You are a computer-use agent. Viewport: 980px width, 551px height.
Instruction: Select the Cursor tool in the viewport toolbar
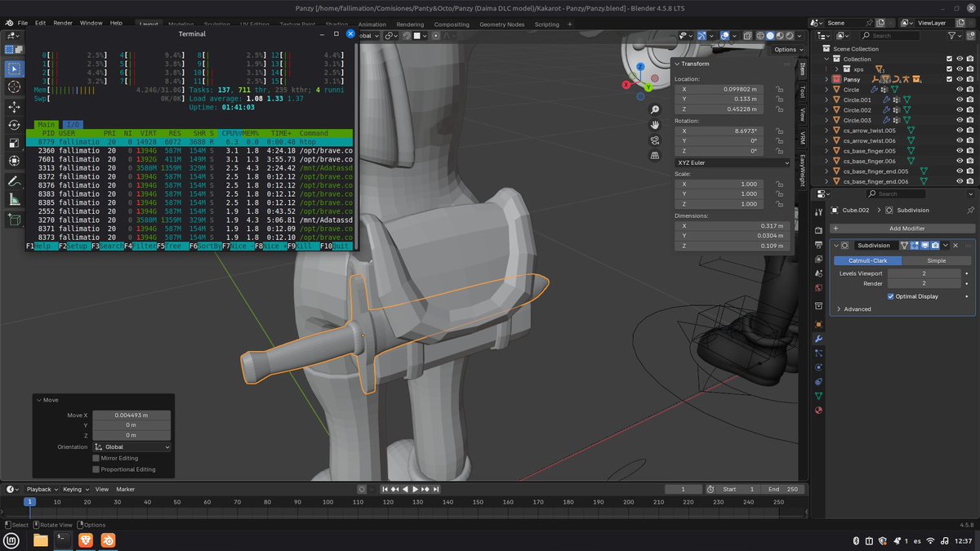tap(14, 87)
